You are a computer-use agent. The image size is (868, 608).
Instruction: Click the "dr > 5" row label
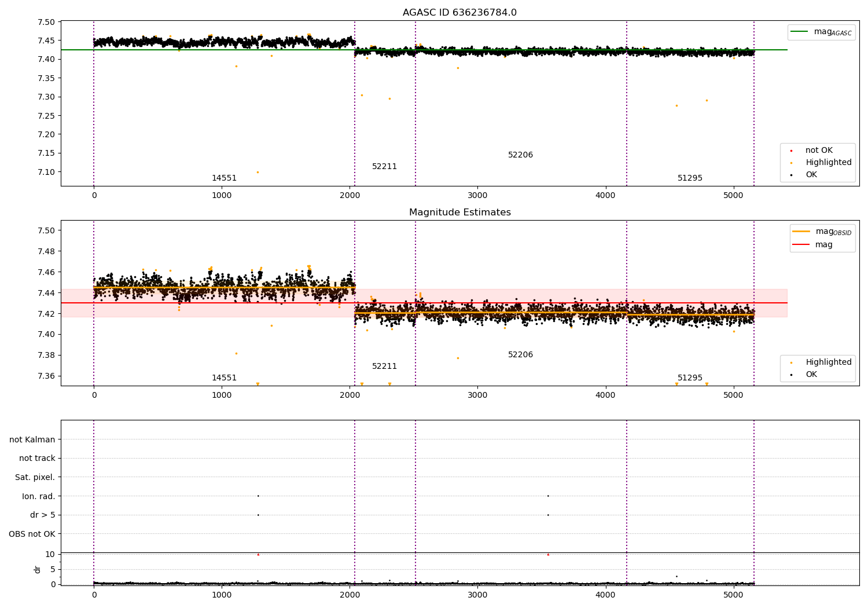[x=43, y=515]
